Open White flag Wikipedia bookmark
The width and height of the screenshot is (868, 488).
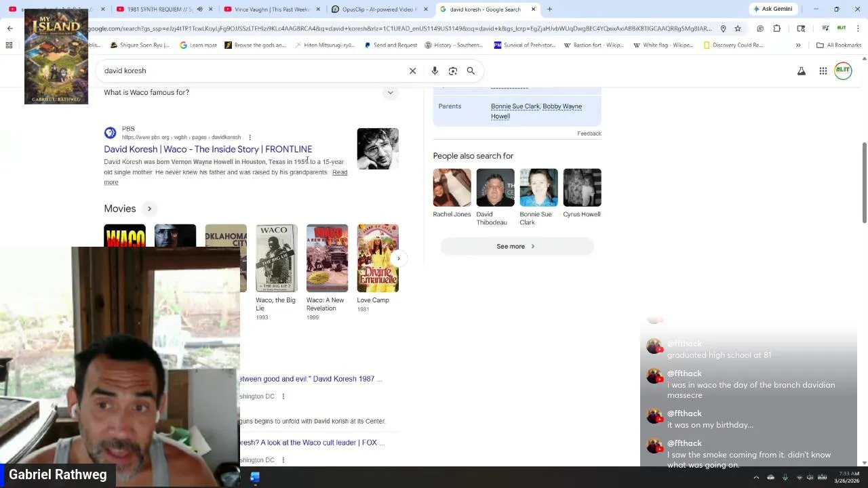(x=662, y=45)
